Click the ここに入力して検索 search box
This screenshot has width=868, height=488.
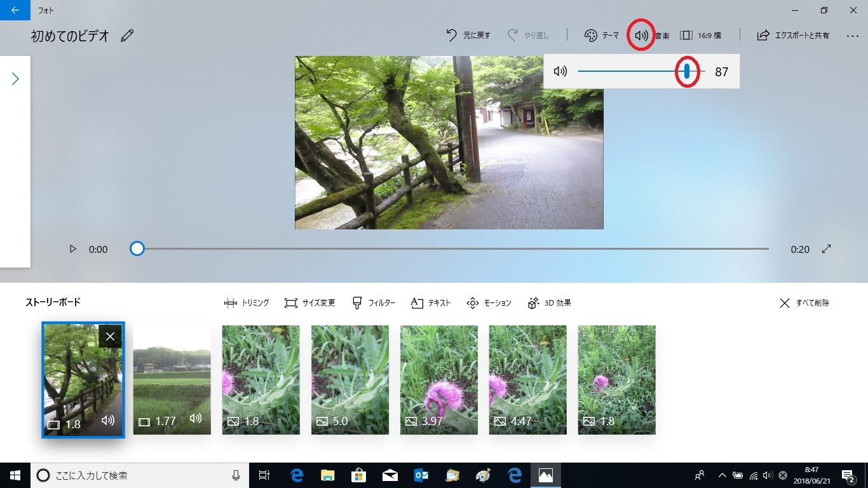pyautogui.click(x=140, y=475)
